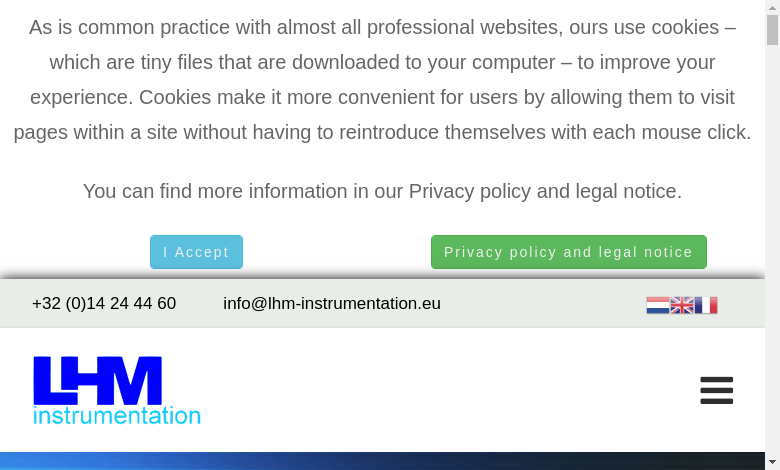Grab the vertical scrollbar thumb
The height and width of the screenshot is (470, 780).
click(773, 30)
